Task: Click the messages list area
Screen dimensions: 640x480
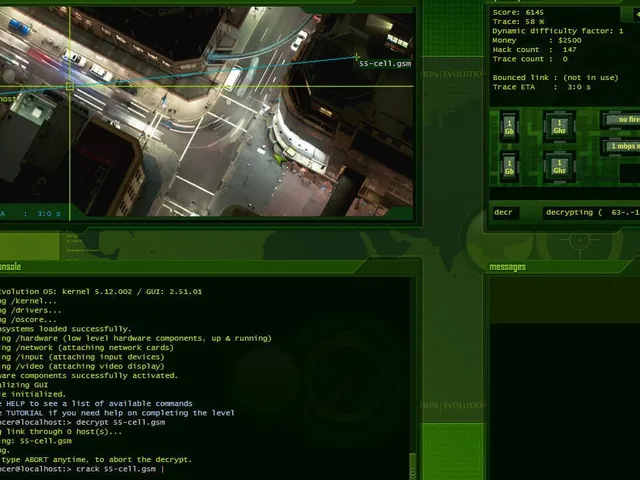Action: point(565,378)
